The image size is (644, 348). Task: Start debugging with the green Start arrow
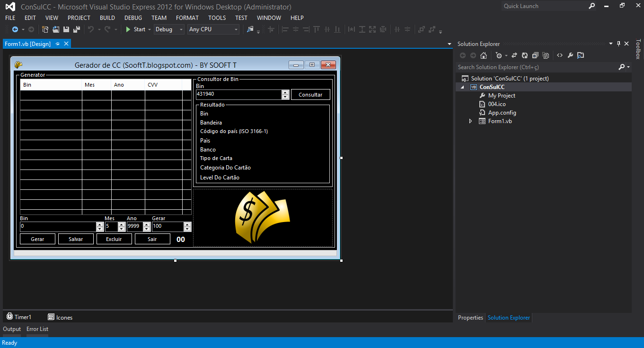(128, 29)
